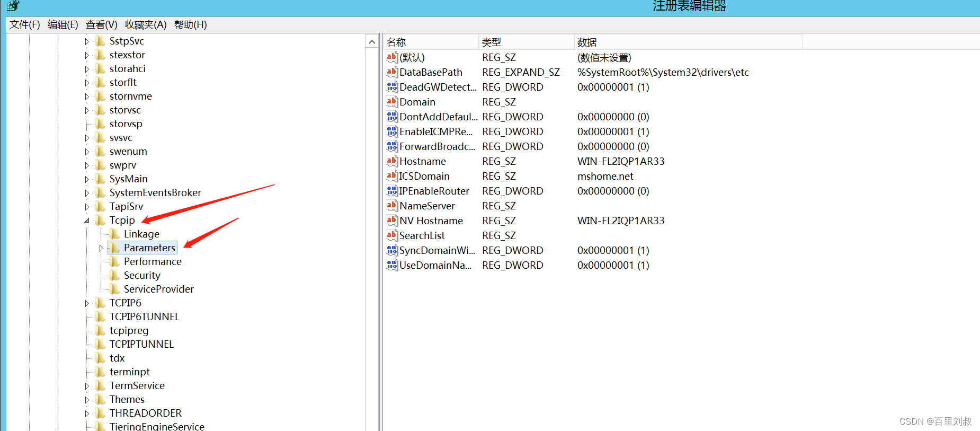Open the 编辑(E) menu

tap(63, 24)
